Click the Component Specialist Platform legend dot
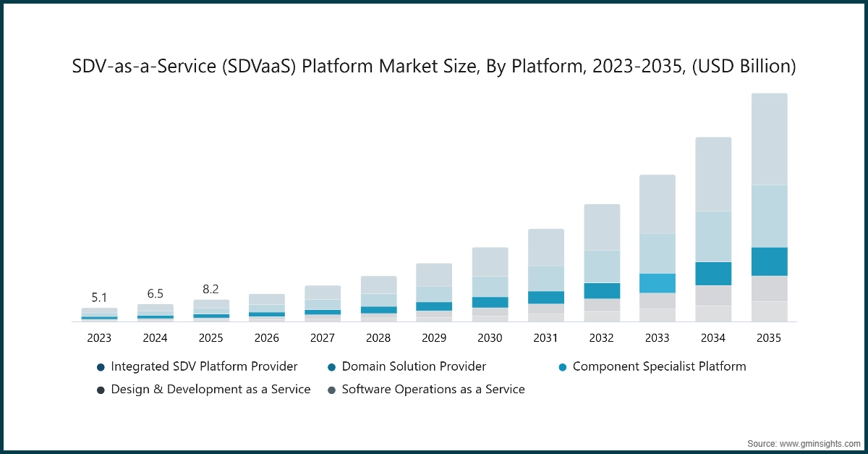Image resolution: width=868 pixels, height=454 pixels. click(x=563, y=366)
